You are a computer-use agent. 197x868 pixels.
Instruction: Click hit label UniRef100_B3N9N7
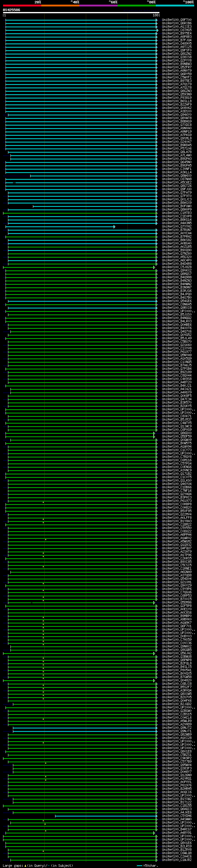(177, 287)
